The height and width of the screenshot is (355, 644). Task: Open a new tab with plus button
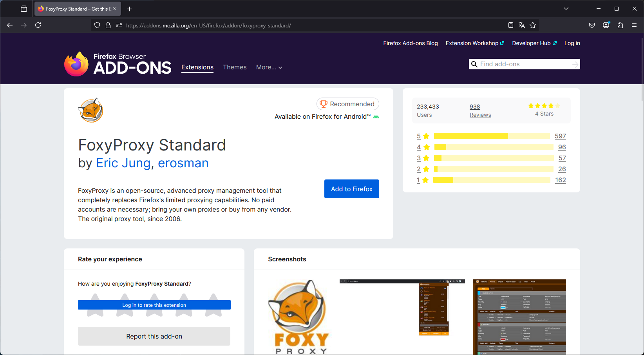pos(130,9)
